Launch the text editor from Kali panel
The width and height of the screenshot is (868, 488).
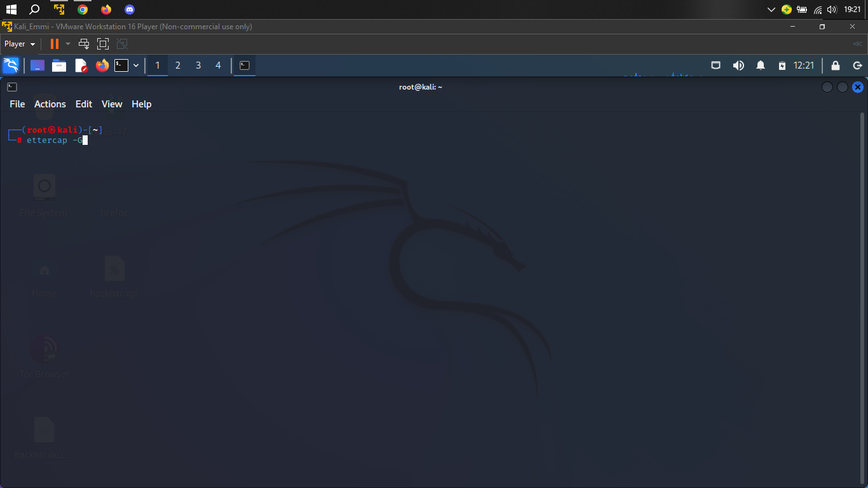(x=81, y=65)
